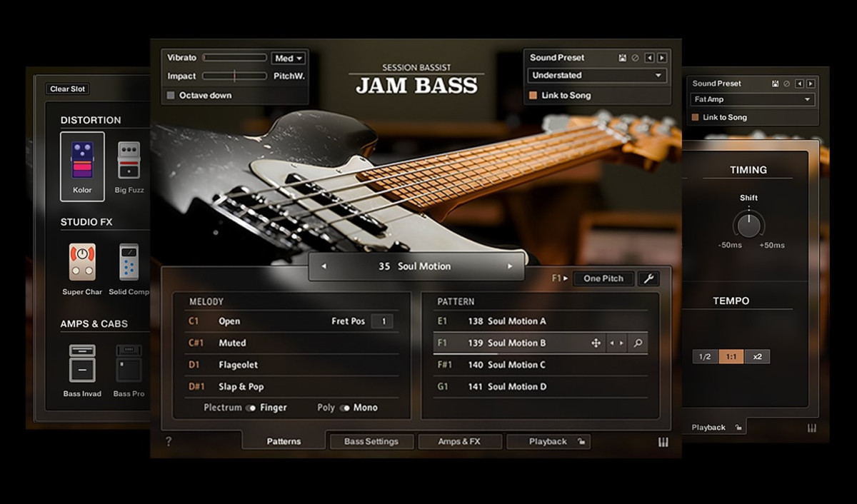
Task: Click the Clear Slot button
Action: [68, 89]
